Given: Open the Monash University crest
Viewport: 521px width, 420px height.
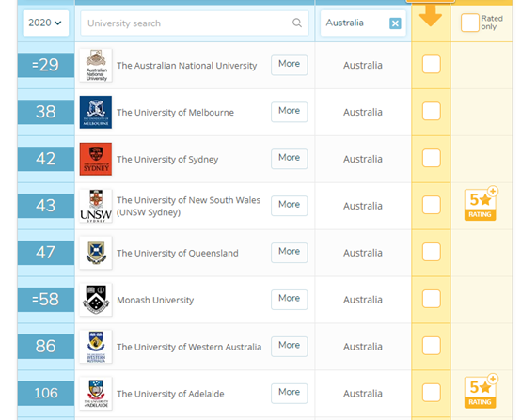Looking at the screenshot, I should [x=96, y=300].
